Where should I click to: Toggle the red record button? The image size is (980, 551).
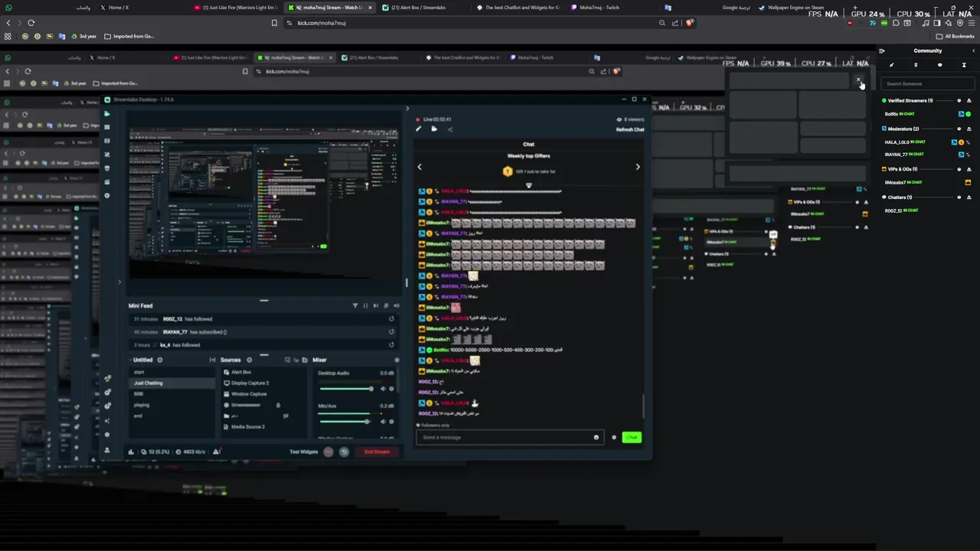pyautogui.click(x=328, y=452)
